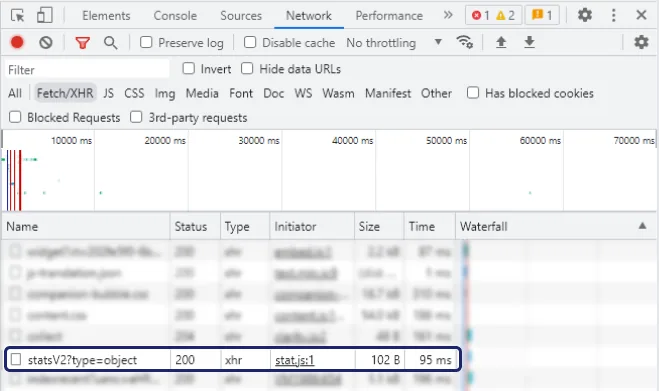Show more tabs with double chevron
Viewport: 659px width, 391px height.
(x=448, y=15)
